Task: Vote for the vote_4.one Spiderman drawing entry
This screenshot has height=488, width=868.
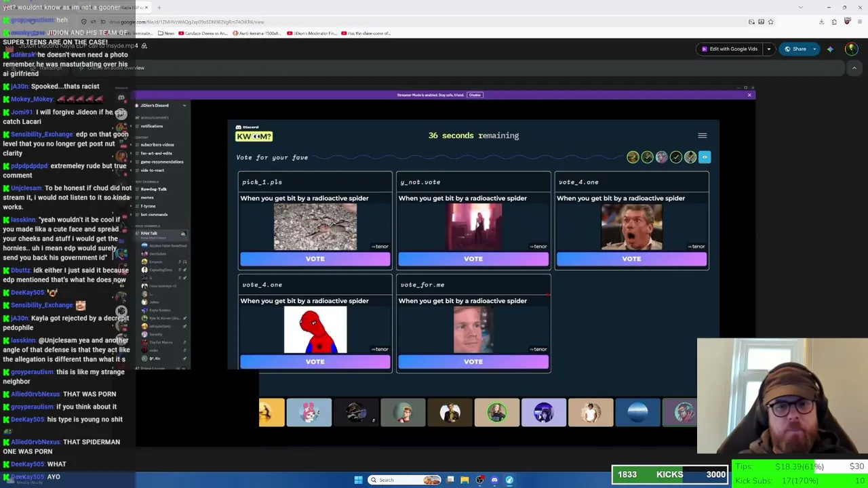Action: (315, 362)
